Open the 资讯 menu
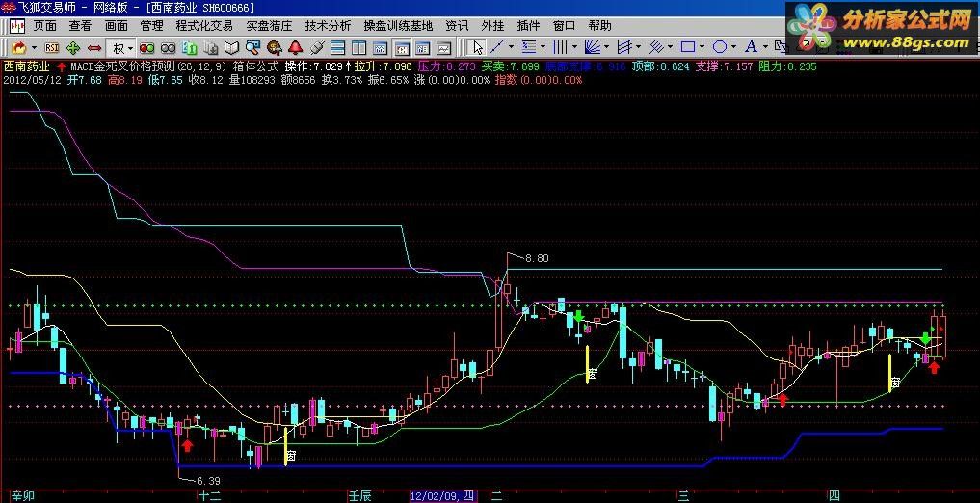This screenshot has height=503, width=980. (457, 26)
